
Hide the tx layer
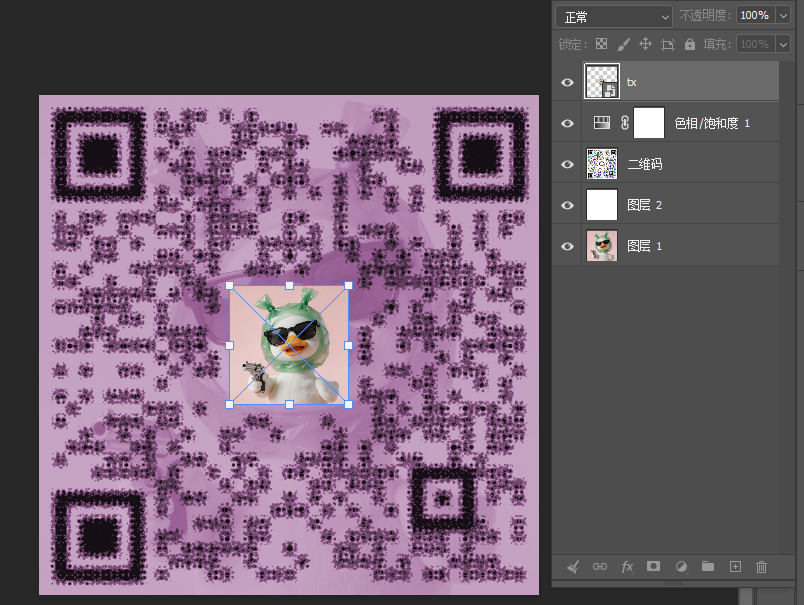567,82
